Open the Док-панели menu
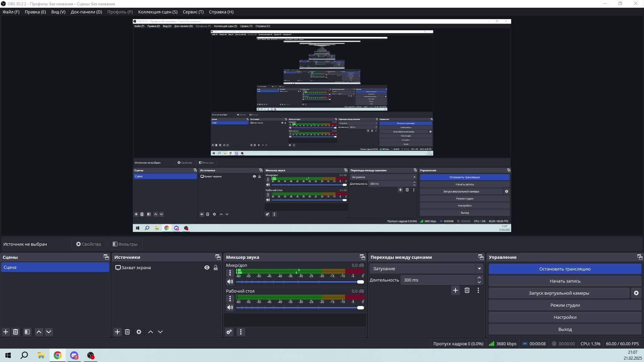This screenshot has width=644, height=362. (x=86, y=12)
